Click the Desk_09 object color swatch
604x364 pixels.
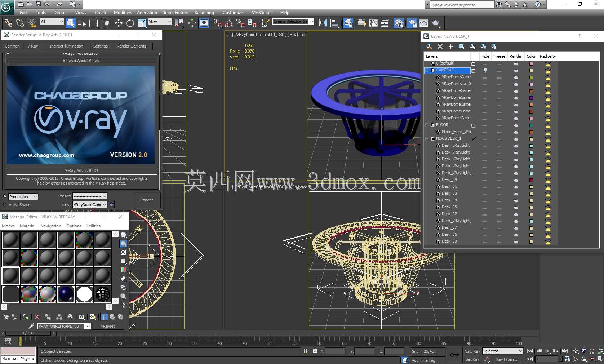531,180
